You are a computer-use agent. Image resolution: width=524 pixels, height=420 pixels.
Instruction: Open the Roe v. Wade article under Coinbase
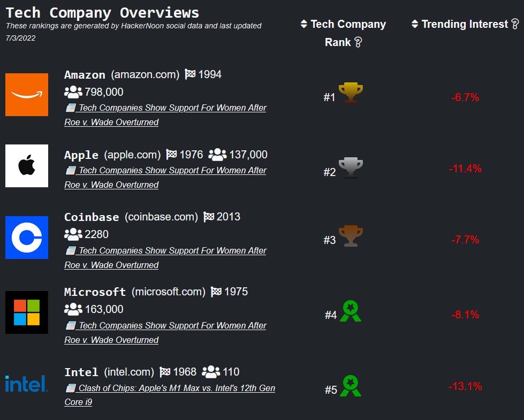tap(166, 251)
